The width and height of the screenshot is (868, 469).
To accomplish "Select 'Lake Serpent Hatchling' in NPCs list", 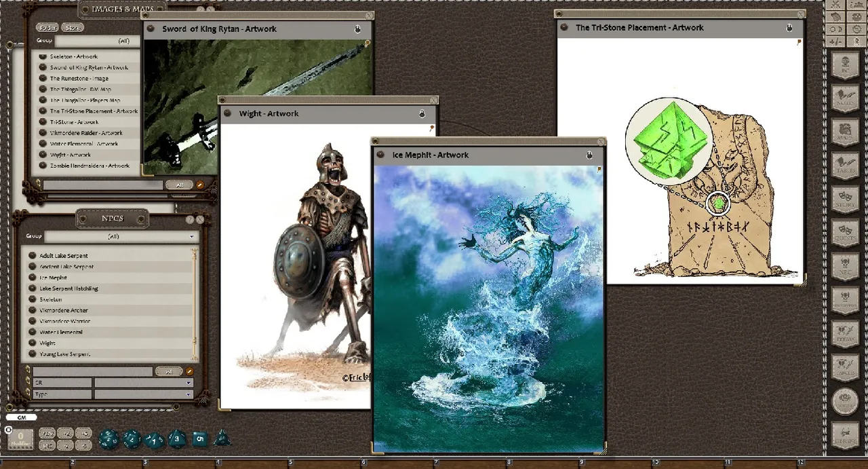I will point(68,288).
